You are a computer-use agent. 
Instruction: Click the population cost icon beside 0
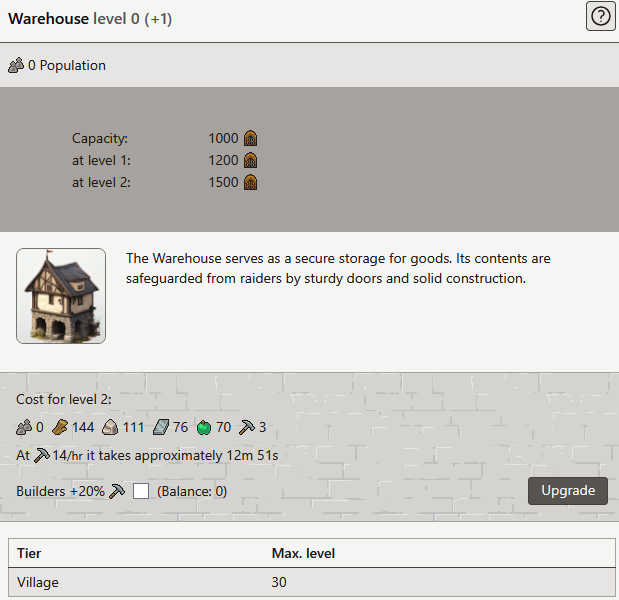tap(24, 428)
